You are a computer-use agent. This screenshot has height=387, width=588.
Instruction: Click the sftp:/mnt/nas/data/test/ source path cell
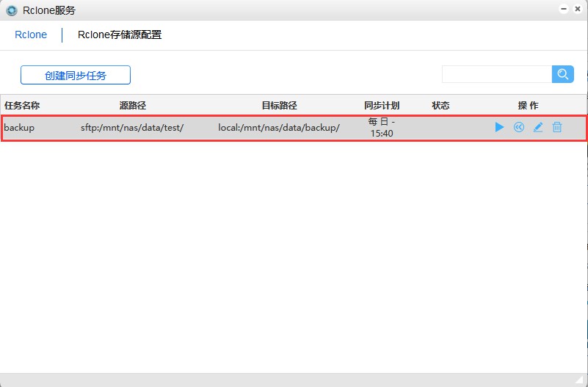[x=132, y=128]
